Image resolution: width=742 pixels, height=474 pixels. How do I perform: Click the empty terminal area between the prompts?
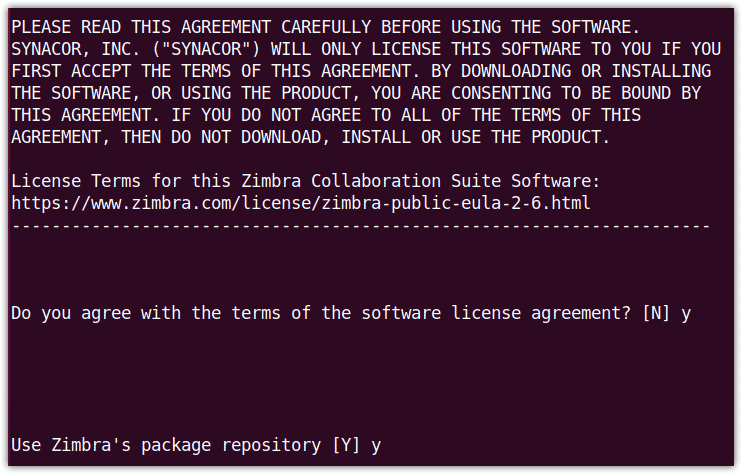[371, 378]
